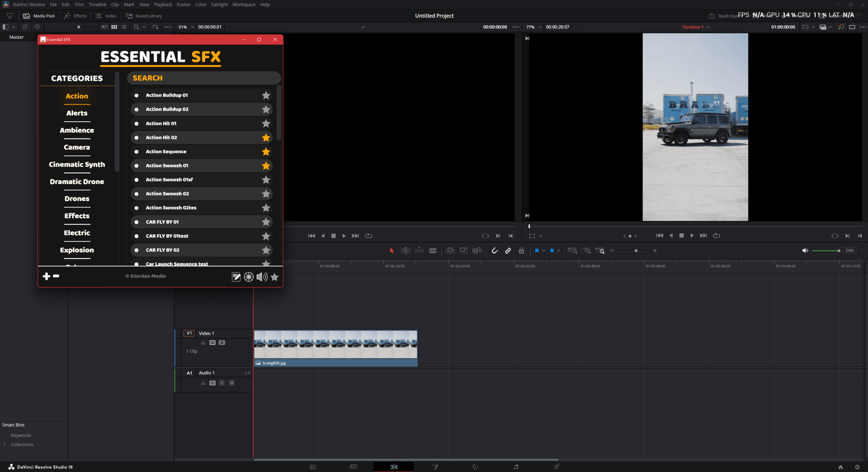Viewport: 868px width, 472px height.
Task: Unfavorite Action Hit 02 star
Action: [x=266, y=138]
